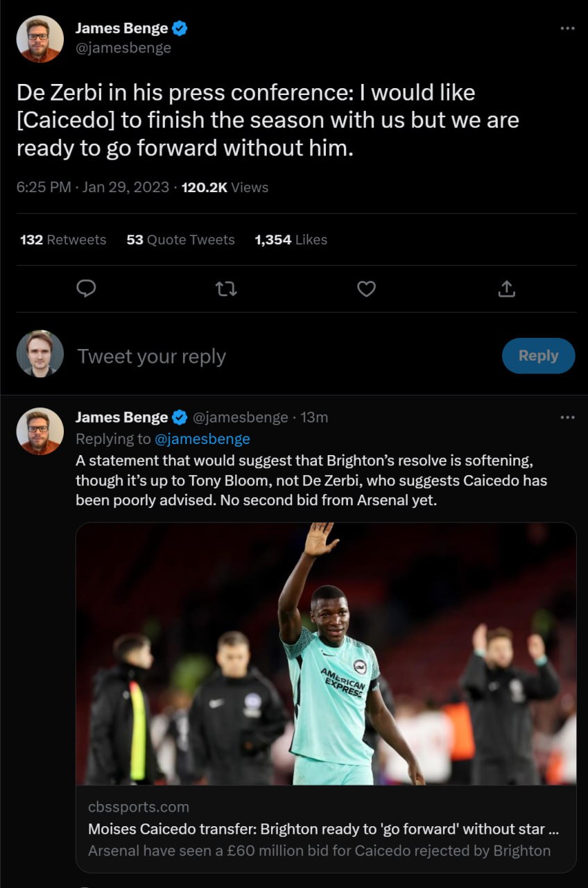The image size is (588, 888).
Task: Open James Benge's avatar on main tweet
Action: click(40, 39)
